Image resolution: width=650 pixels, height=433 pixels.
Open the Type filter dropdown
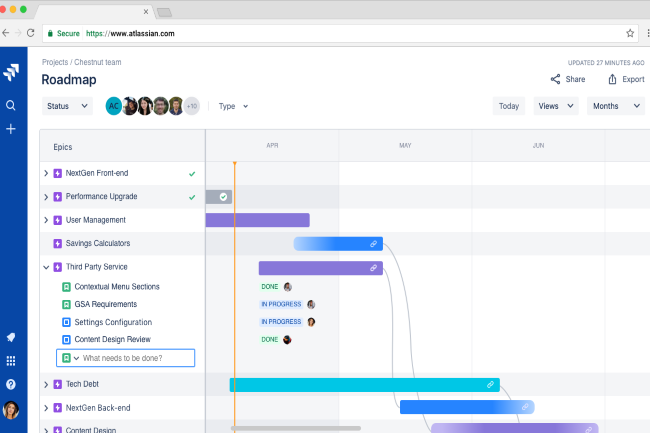(233, 106)
